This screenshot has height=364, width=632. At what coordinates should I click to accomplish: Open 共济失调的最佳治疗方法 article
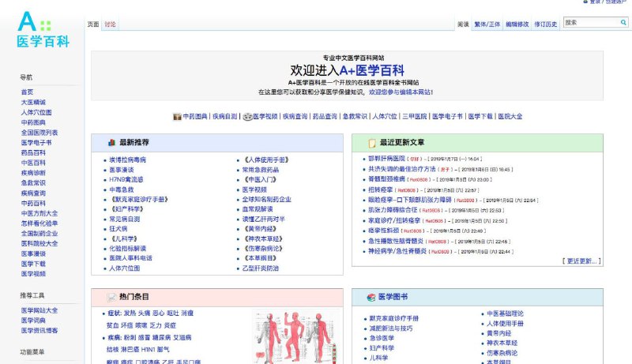(402, 169)
